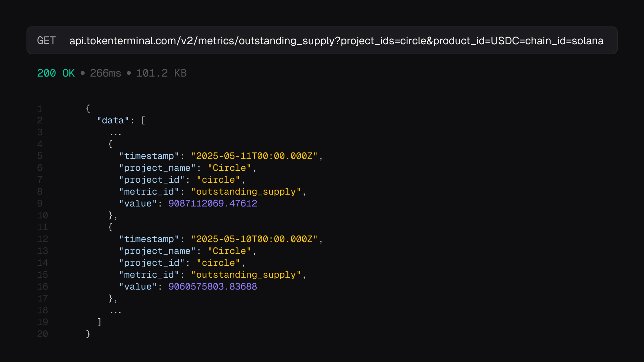Click "outstanding_supply" on line 15
Screen dimensions: 644x362
click(246, 275)
